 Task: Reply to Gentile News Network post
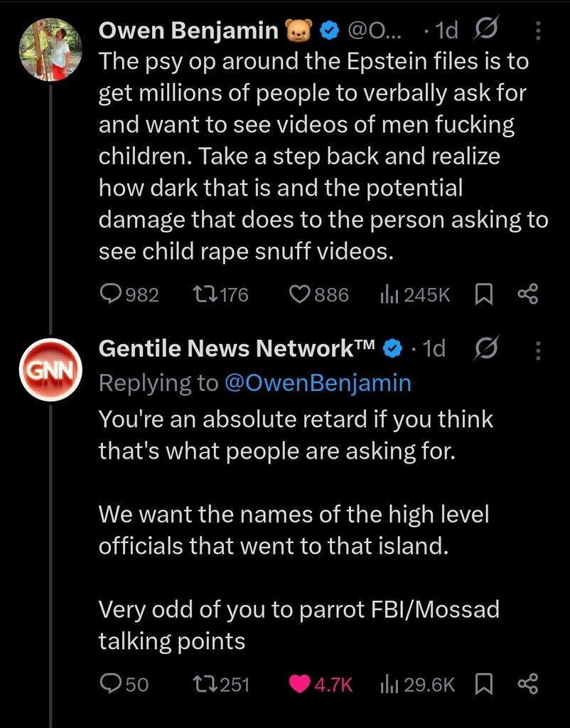tap(110, 684)
